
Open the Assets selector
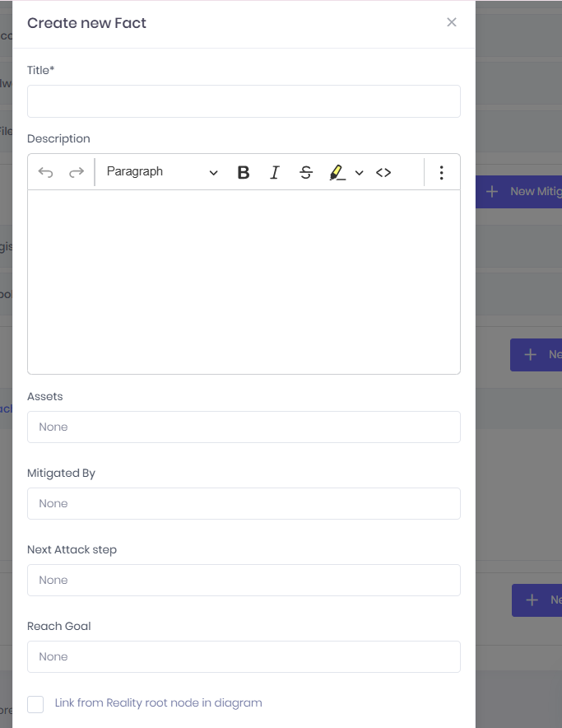click(x=244, y=427)
